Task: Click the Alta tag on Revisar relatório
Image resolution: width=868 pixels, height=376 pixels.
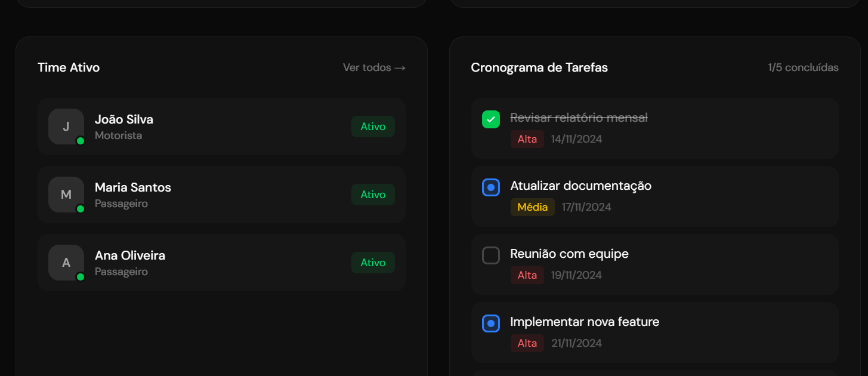Action: (x=527, y=139)
